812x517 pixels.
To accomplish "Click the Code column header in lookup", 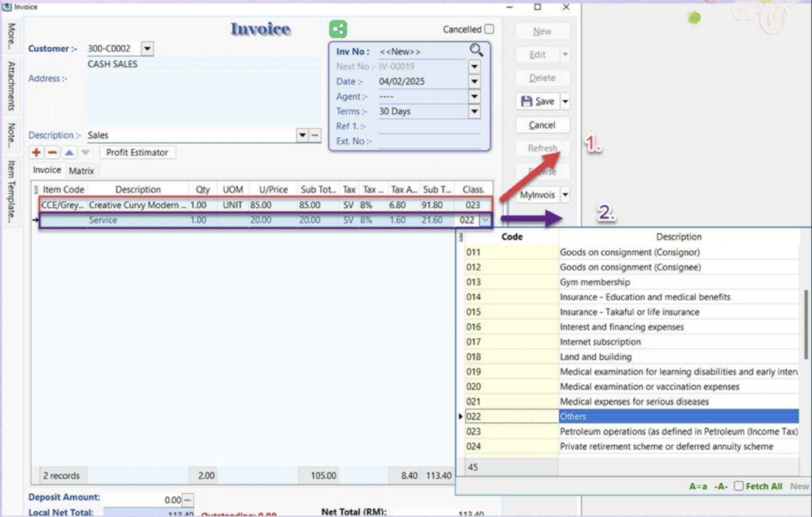I will tap(511, 237).
